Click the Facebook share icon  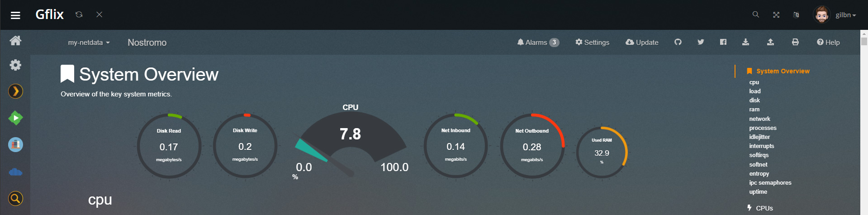(x=723, y=42)
